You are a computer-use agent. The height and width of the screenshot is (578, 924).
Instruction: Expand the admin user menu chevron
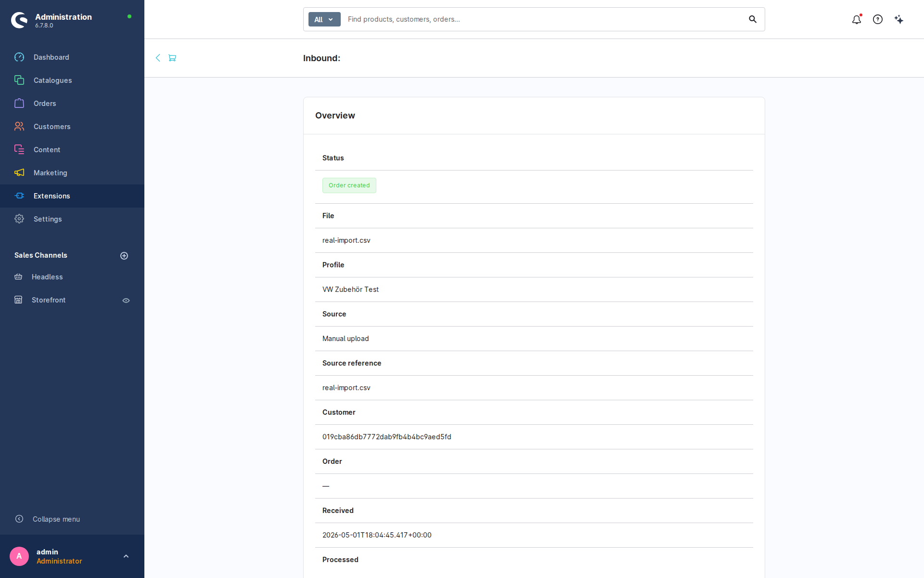(x=126, y=556)
